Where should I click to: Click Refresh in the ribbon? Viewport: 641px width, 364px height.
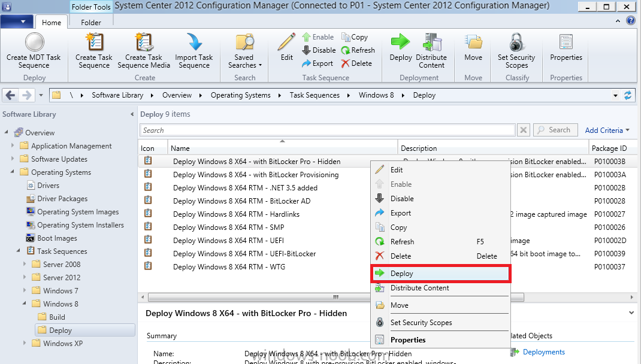358,50
